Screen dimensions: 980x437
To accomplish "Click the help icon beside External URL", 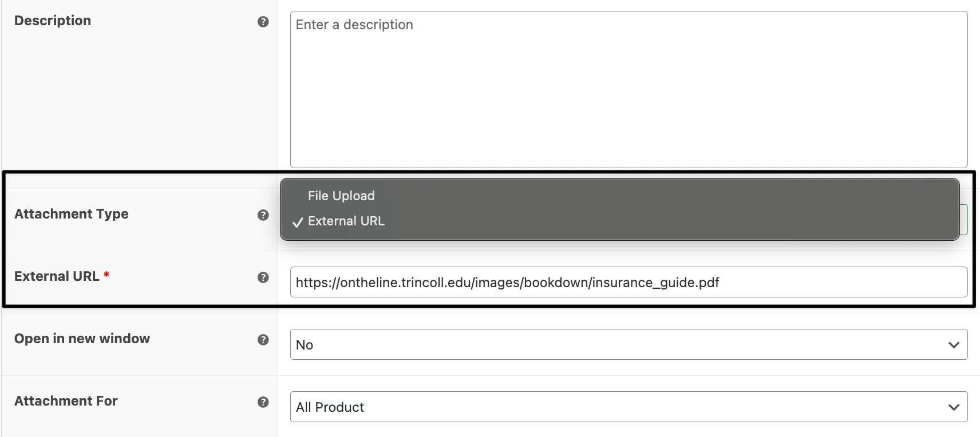I will click(263, 277).
